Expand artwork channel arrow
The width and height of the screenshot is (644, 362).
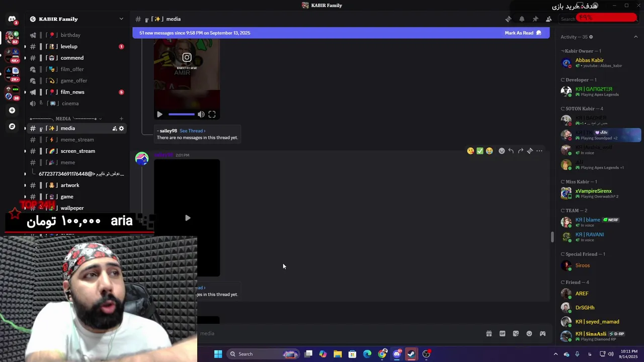[x=25, y=185]
